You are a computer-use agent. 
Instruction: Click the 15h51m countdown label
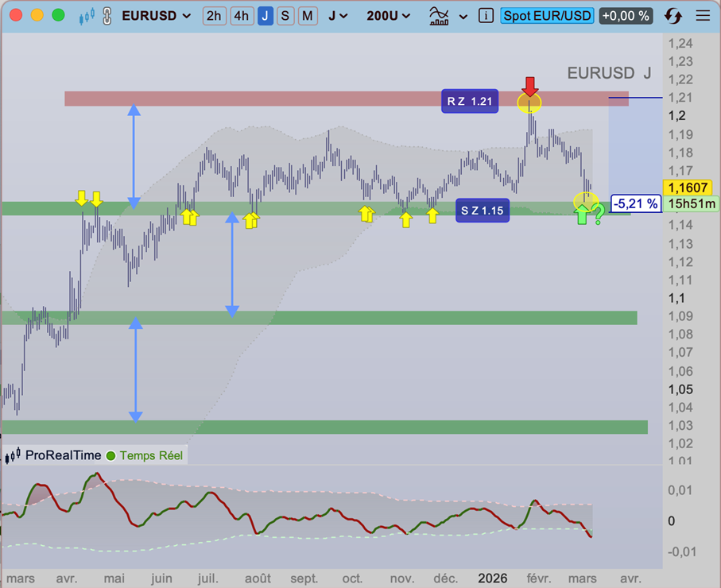(x=692, y=203)
